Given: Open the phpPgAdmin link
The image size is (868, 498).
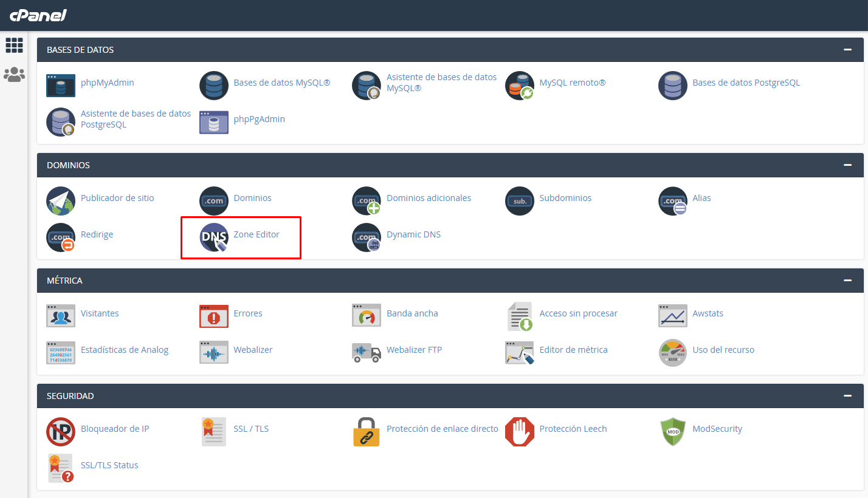Looking at the screenshot, I should click(260, 119).
